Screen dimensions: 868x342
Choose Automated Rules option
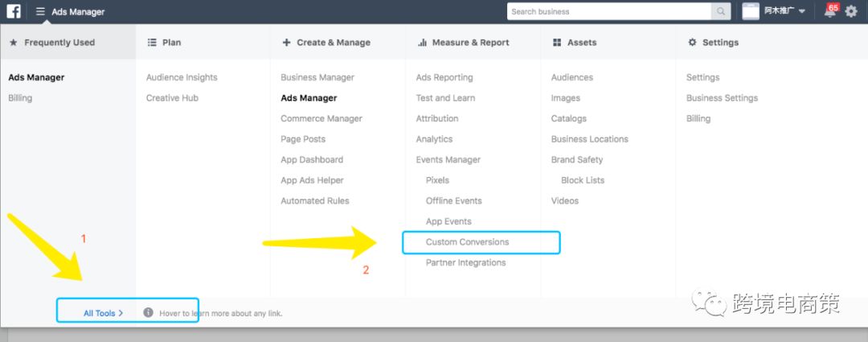(x=315, y=200)
